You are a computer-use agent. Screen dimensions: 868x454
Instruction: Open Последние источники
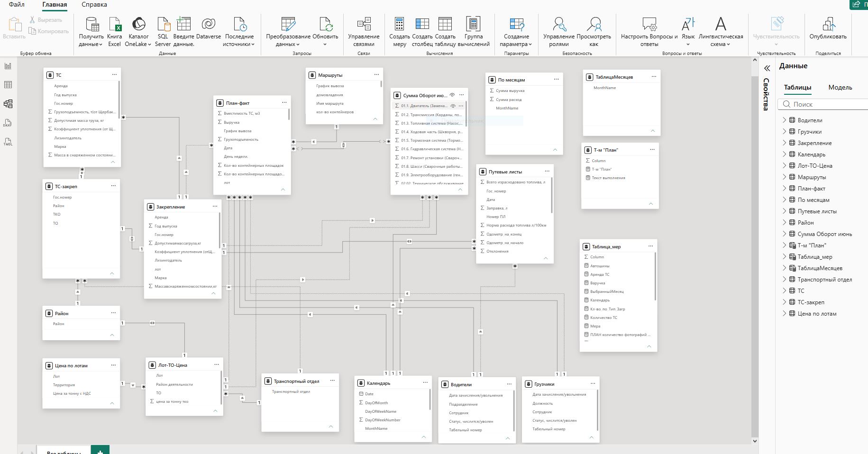[x=239, y=32]
